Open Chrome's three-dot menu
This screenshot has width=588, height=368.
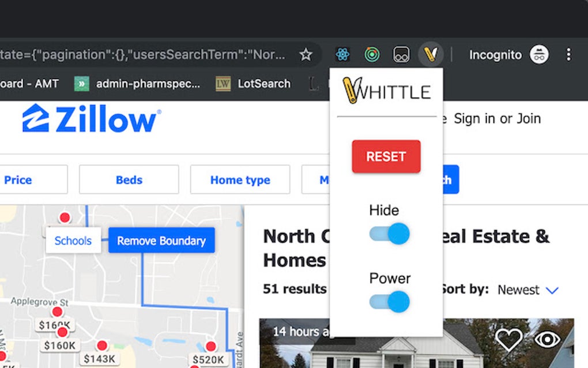click(x=568, y=54)
